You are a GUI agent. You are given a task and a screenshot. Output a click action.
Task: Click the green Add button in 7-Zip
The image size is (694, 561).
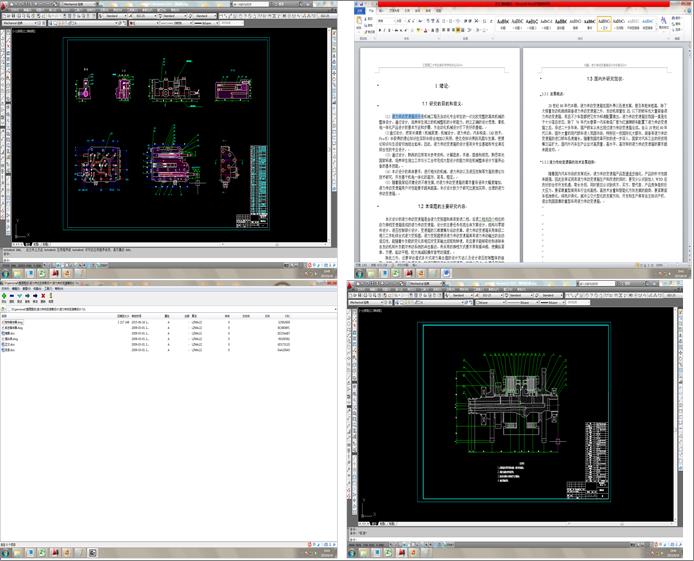coord(5,295)
